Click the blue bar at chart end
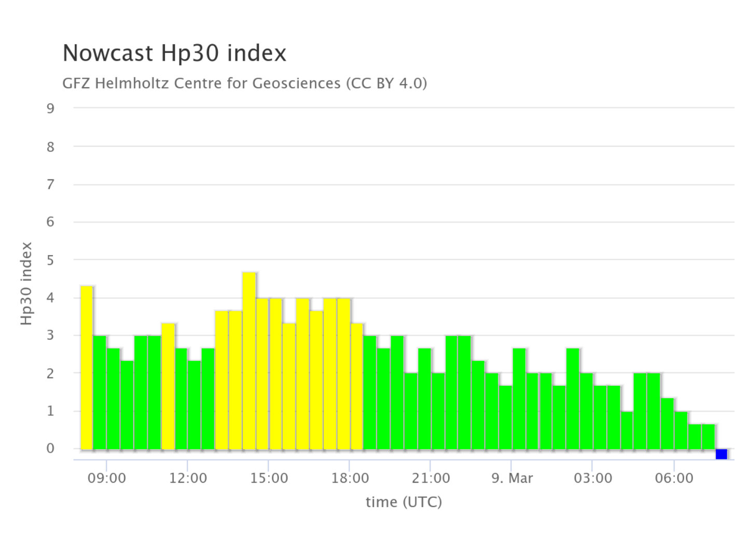Image resolution: width=747 pixels, height=560 pixels. (721, 454)
